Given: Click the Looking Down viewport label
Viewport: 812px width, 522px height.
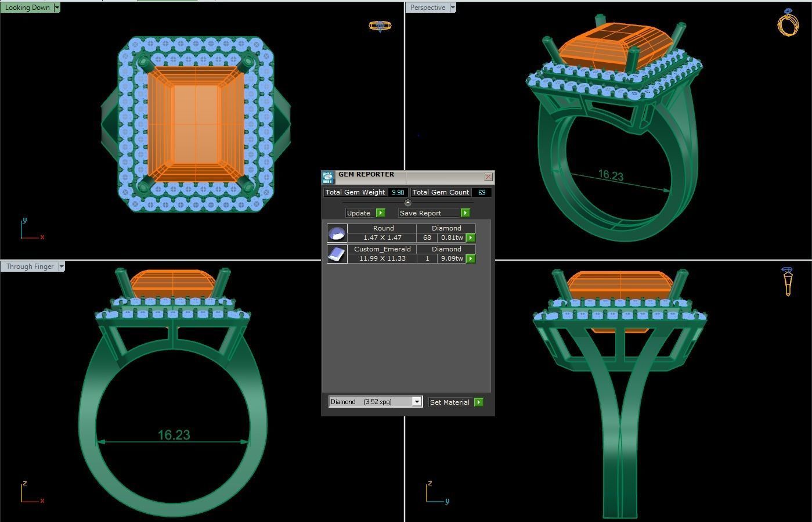Looking at the screenshot, I should 27,8.
